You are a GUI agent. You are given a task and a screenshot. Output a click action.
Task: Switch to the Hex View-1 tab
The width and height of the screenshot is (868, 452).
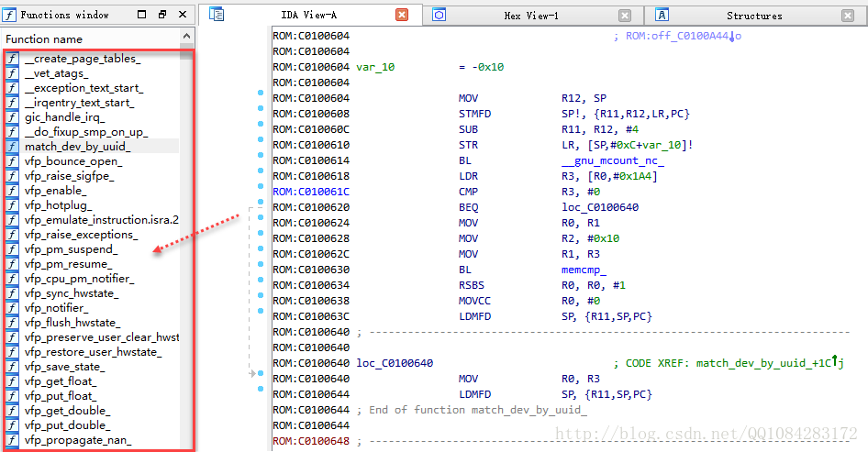click(x=531, y=16)
